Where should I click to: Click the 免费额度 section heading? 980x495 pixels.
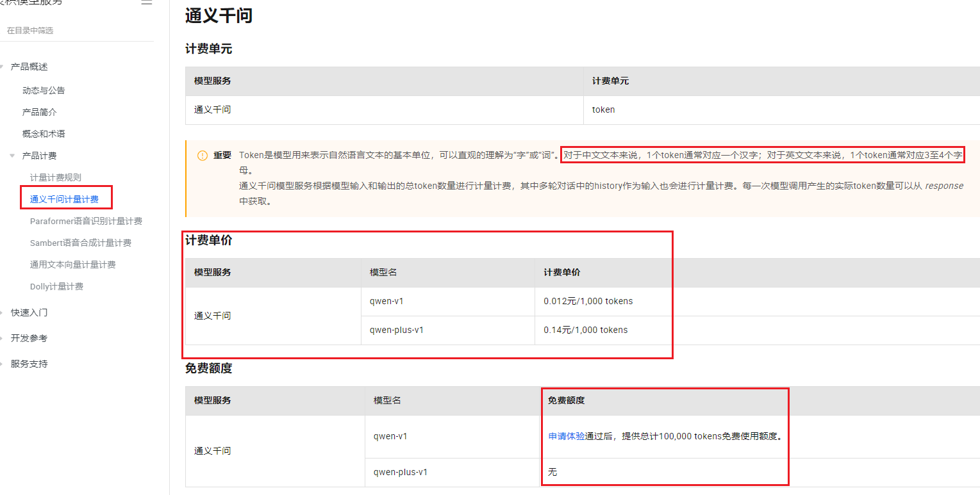(208, 368)
